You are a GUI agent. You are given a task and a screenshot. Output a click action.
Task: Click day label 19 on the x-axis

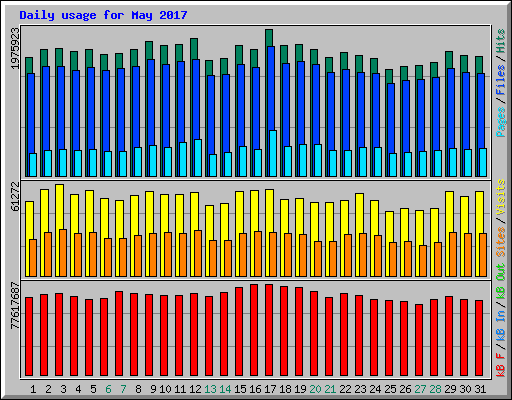pos(300,389)
